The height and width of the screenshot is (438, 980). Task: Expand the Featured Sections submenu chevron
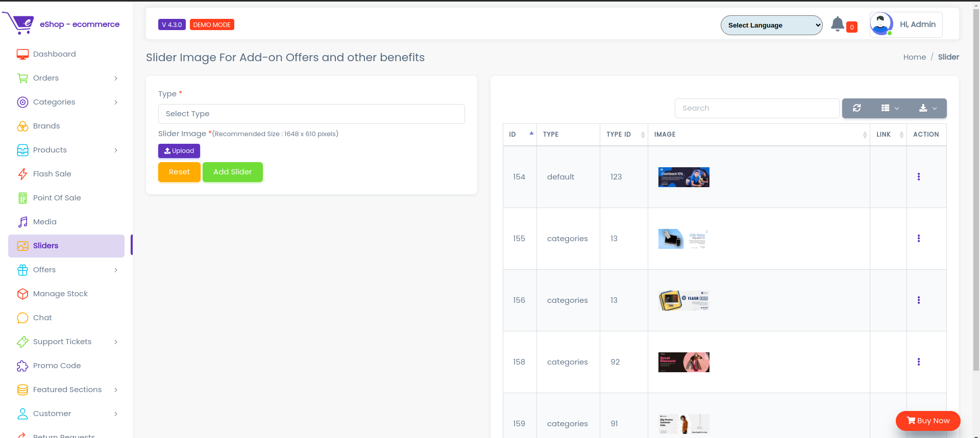click(x=116, y=390)
